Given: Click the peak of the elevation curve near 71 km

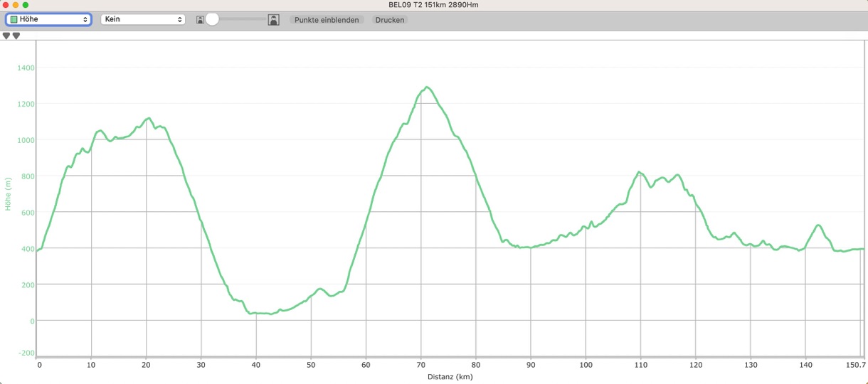Looking at the screenshot, I should click(426, 87).
